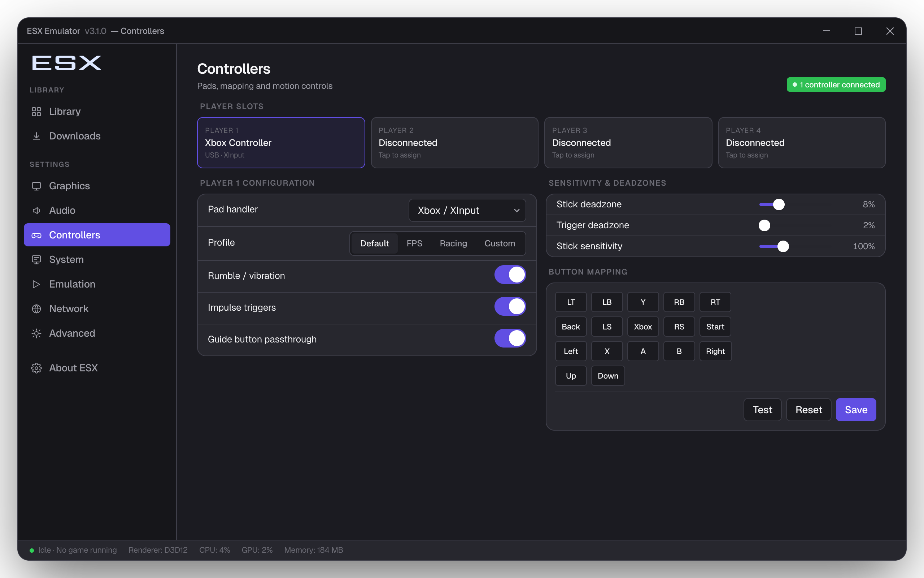Screen dimensions: 924x578
Task: Select Player 1 Xbox Controller slot
Action: (281, 143)
